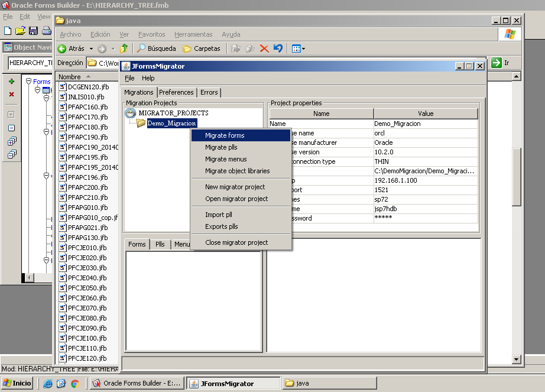545x392 pixels.
Task: Choose Open migrator project from context menu
Action: [241, 199]
